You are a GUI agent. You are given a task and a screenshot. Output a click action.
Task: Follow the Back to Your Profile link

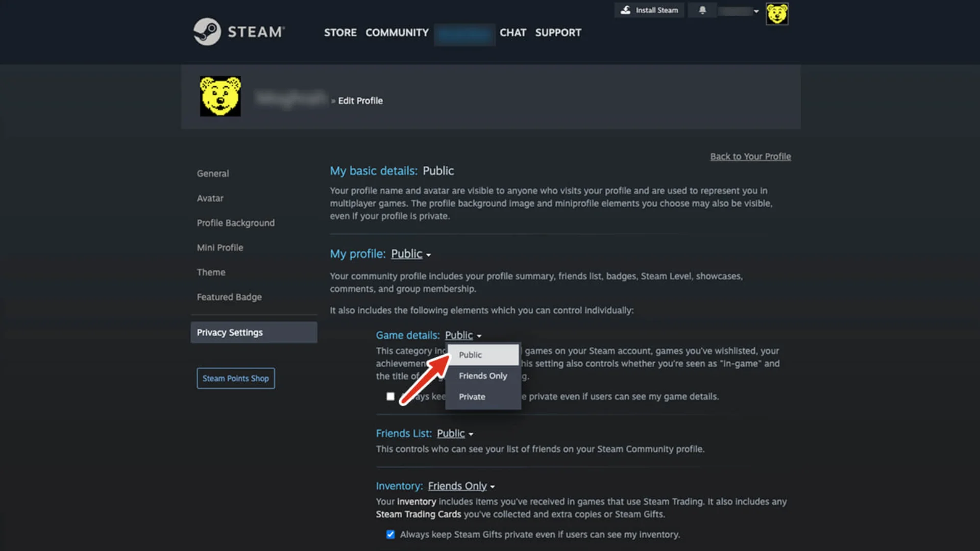[x=750, y=157]
